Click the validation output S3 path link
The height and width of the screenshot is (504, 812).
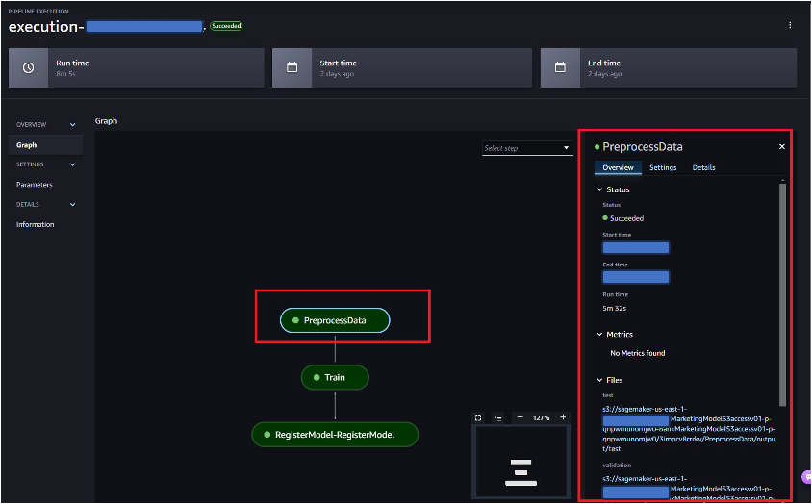687,489
